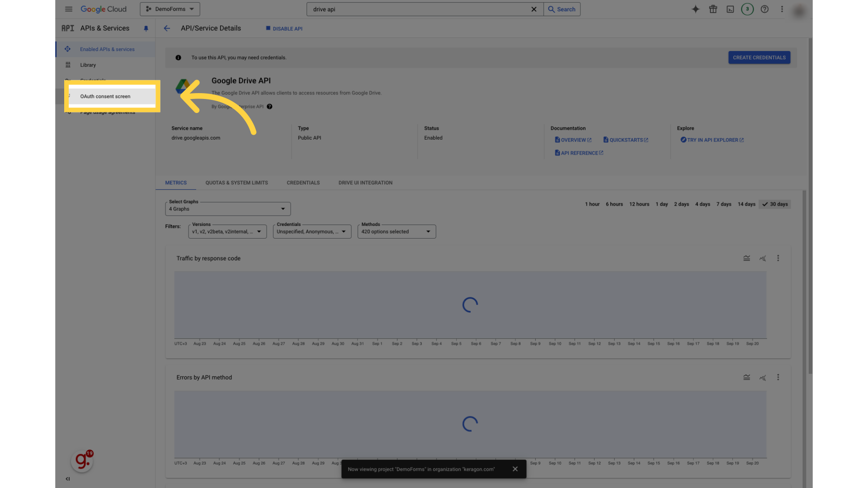Switch to the QUOTAS & SYSTEM LIMITS tab

pyautogui.click(x=236, y=183)
